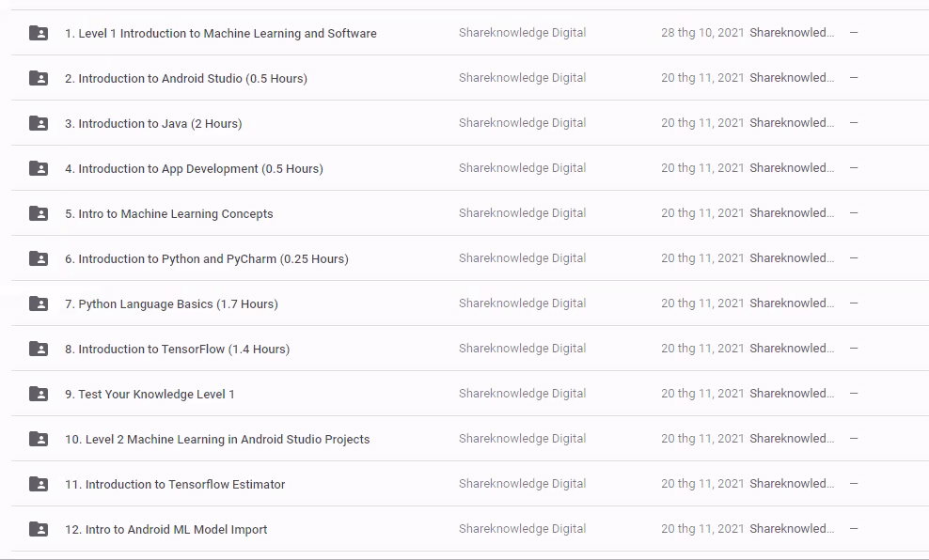Open Introduction to Tensorflow Estimator folder name
Viewport: 929px width, 560px height.
[x=175, y=485]
